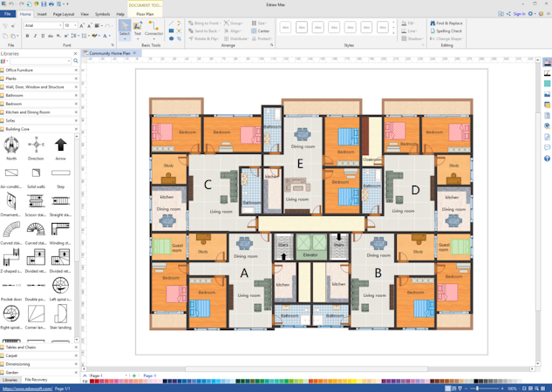The image size is (552, 392).
Task: Open the Font group dialog launcher
Action: [112, 45]
